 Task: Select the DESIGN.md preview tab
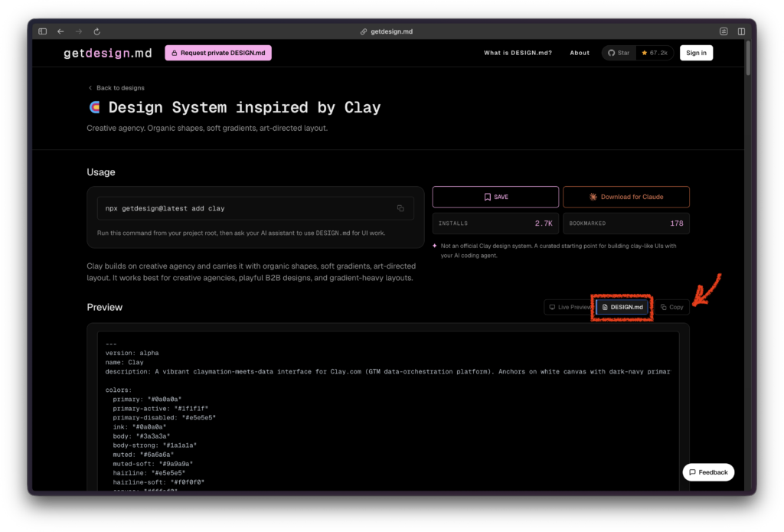point(622,307)
